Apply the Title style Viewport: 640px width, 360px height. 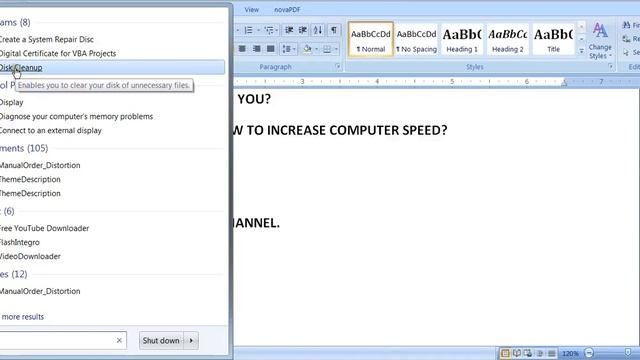[x=553, y=39]
